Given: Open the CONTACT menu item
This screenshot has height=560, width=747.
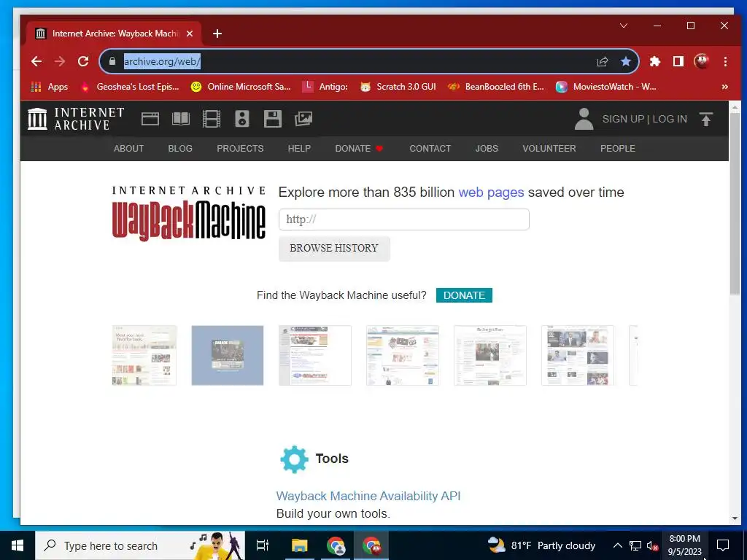Looking at the screenshot, I should tap(430, 149).
